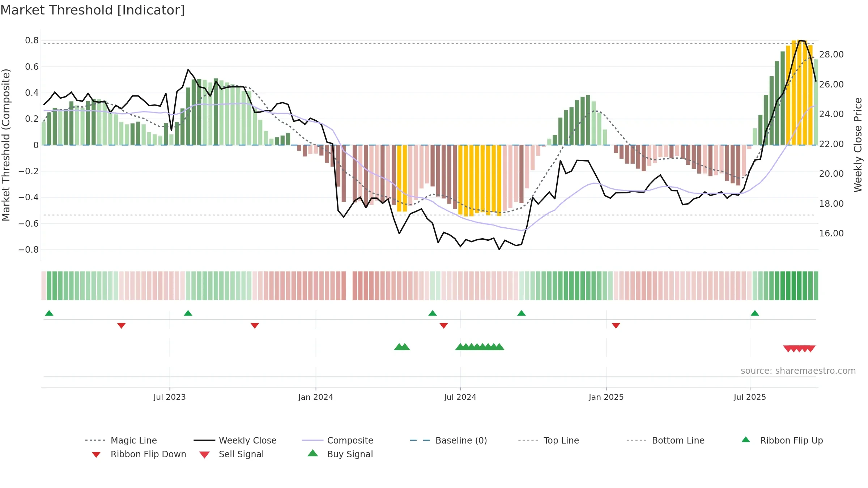
Task: Click the Jan 2024 x-axis label
Action: click(x=315, y=397)
